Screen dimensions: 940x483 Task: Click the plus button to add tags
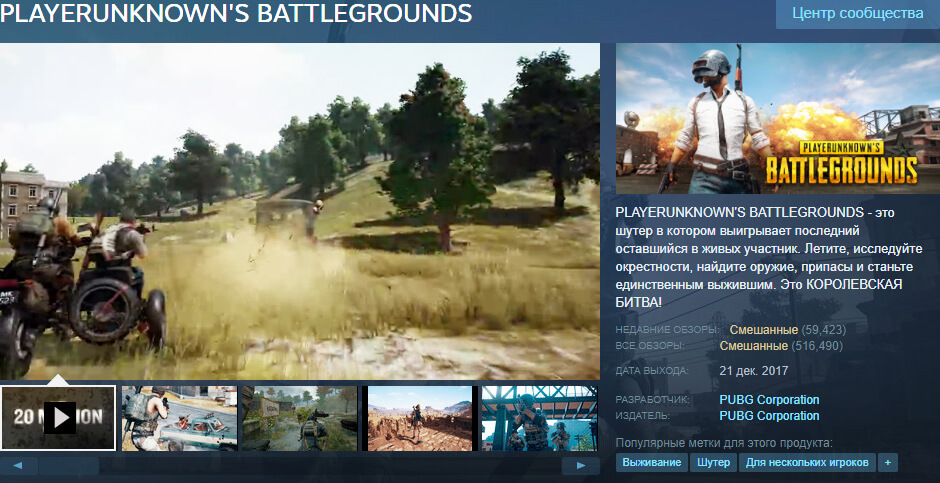coord(888,463)
